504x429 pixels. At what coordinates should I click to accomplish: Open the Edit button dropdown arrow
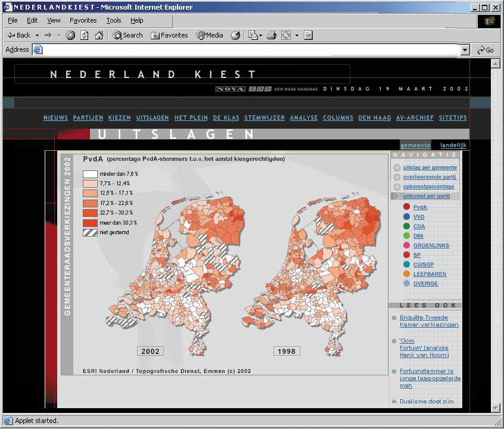[297, 35]
